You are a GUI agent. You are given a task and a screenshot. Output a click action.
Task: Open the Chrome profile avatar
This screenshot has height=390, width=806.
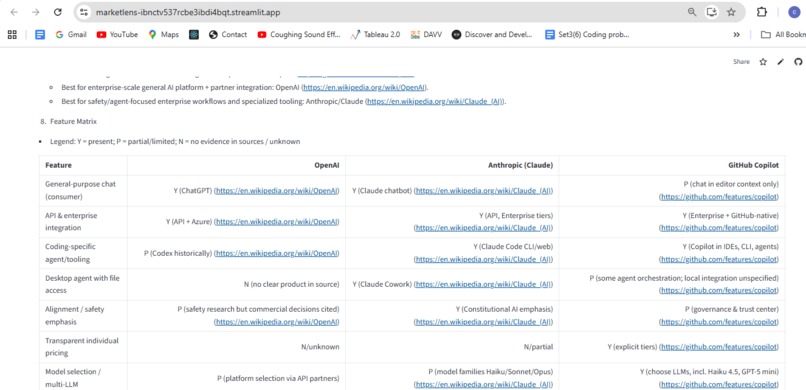click(795, 12)
